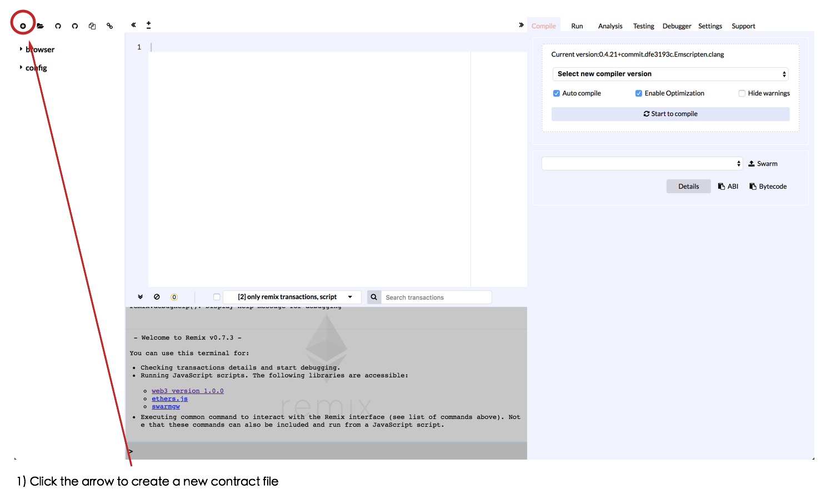Screen dimensions: 831x504
Task: Open the only remix transactions, script dropdown
Action: (292, 297)
